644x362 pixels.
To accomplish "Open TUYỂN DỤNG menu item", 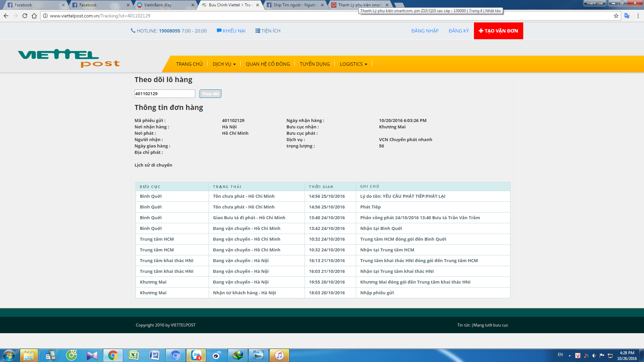I will tap(315, 64).
